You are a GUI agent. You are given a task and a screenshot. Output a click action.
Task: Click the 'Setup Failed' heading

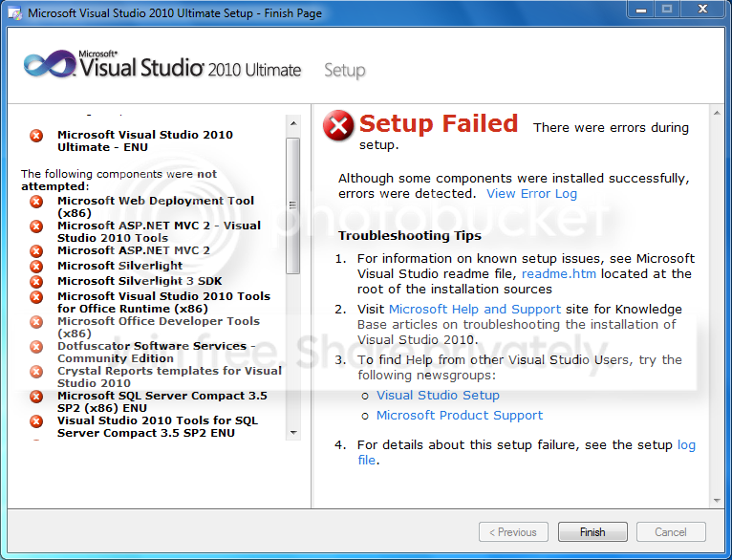439,123
